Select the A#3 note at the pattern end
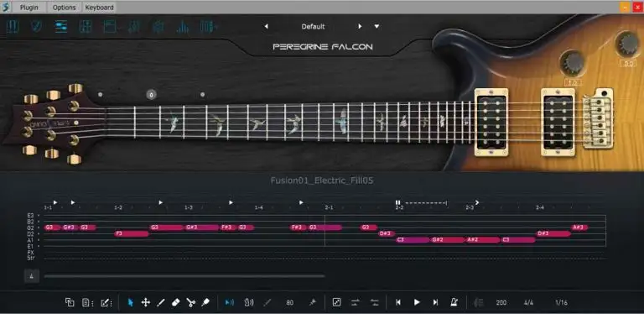644x314 pixels. tap(579, 228)
